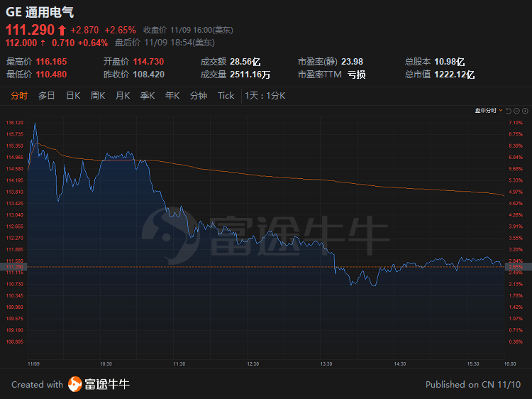
Task: Select the 季K chart tab
Action: (x=148, y=96)
